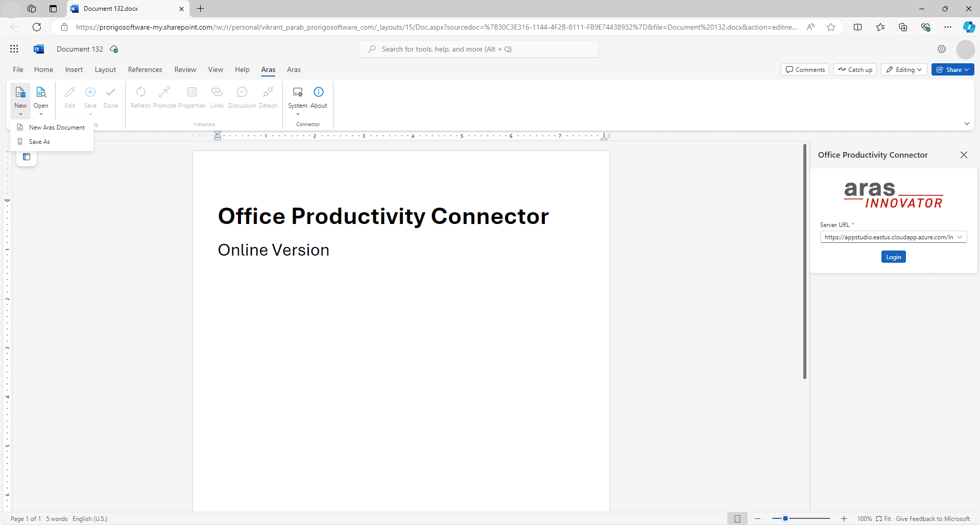Viewport: 980px width, 525px height.
Task: Expand the Server URL dropdown
Action: point(960,237)
